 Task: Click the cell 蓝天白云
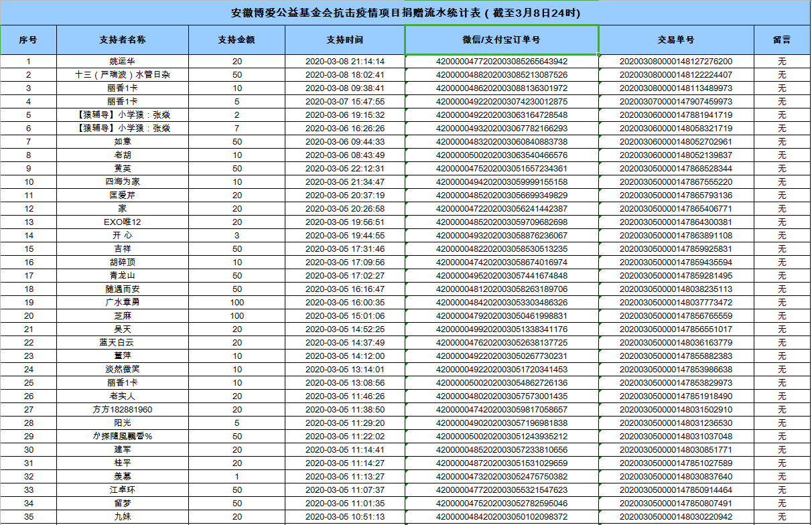coord(123,343)
